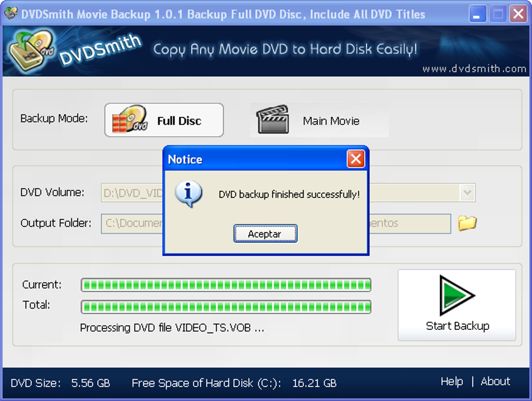Click the title bar application icon
The height and width of the screenshot is (401, 532).
coord(11,13)
